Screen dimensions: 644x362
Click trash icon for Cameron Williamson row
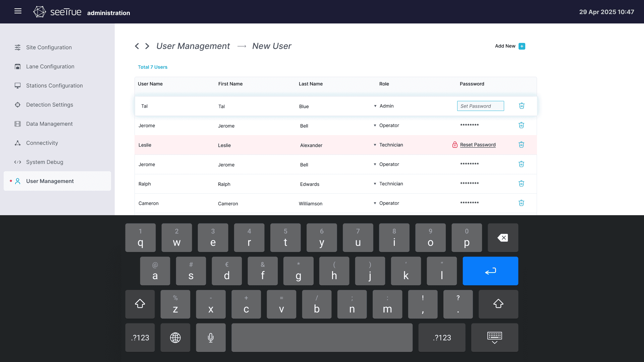pos(521,203)
